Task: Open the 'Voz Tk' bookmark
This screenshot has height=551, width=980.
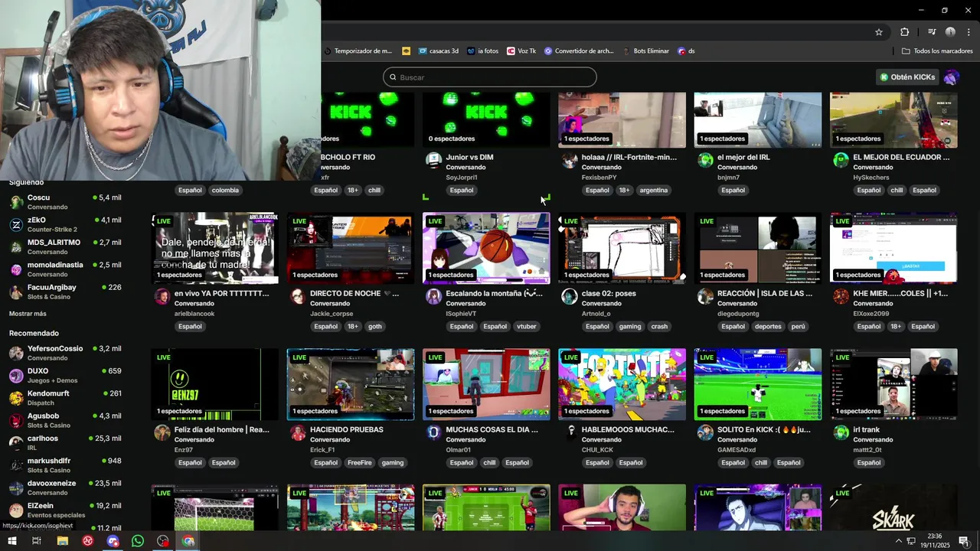Action: click(521, 51)
